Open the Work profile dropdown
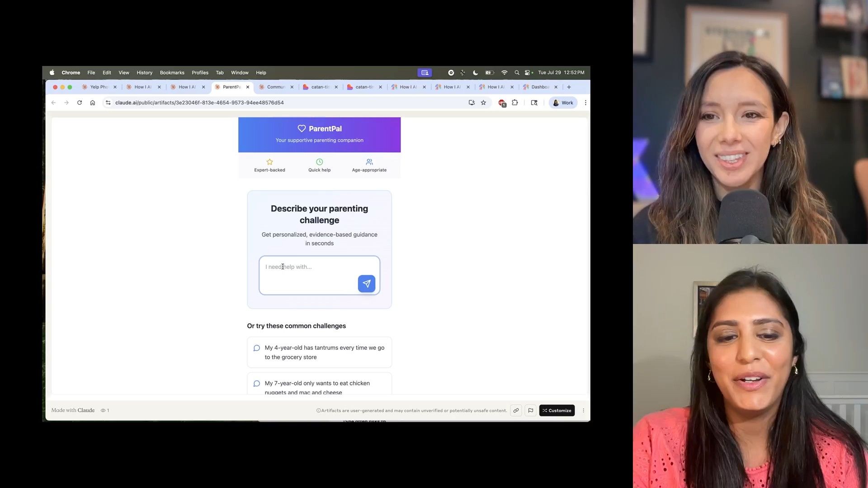 point(563,103)
